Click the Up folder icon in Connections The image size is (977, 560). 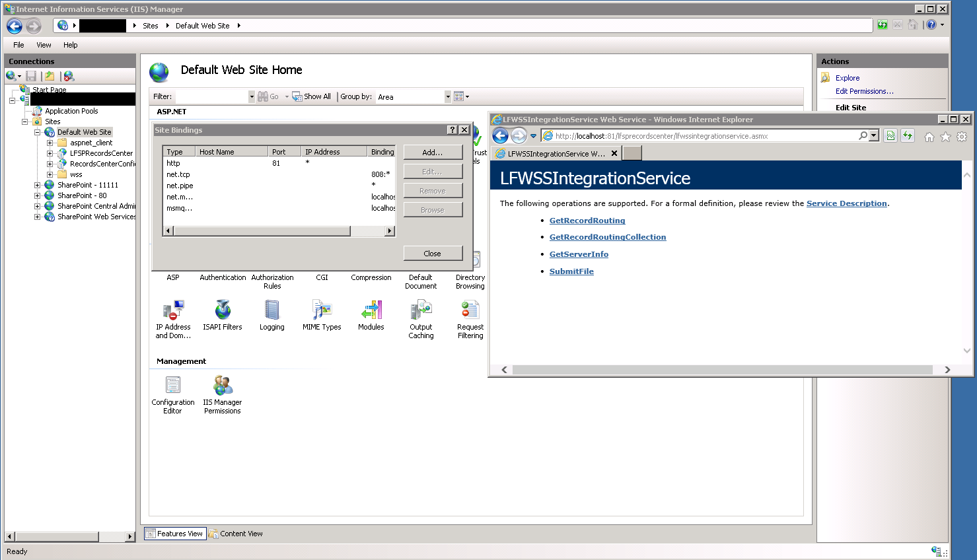49,77
